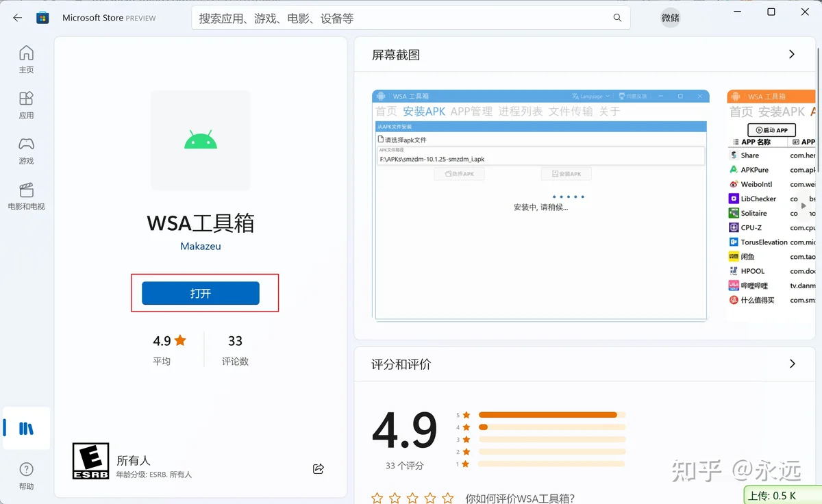Click the 屏幕截图 heading
The width and height of the screenshot is (822, 504).
pyautogui.click(x=396, y=55)
